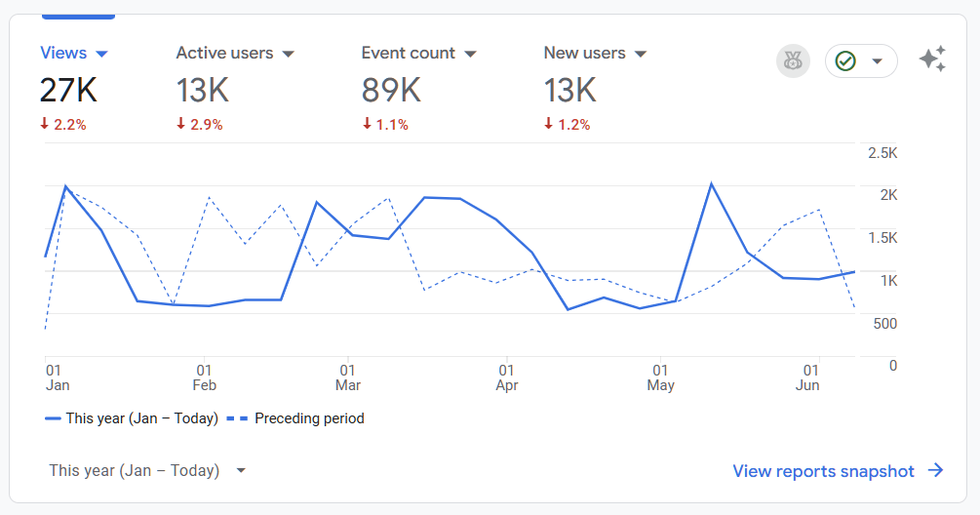Click the red down arrow beside 2.9%
Viewport: 980px width, 515px height.
[x=180, y=124]
